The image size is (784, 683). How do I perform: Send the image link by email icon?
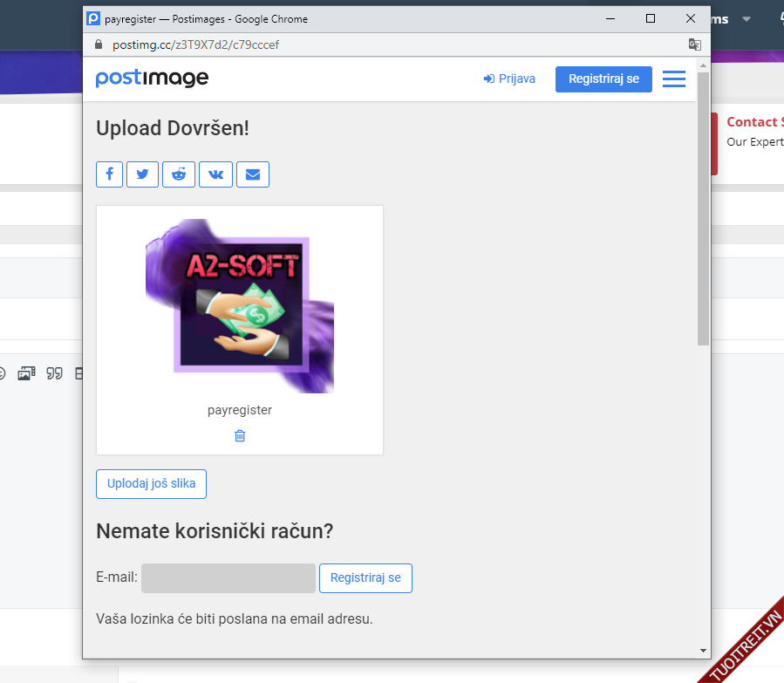[x=252, y=174]
